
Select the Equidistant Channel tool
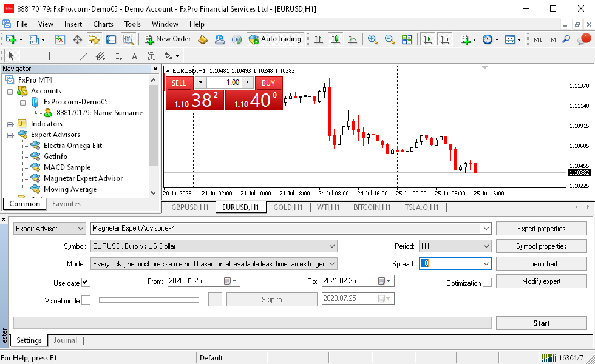pos(100,56)
